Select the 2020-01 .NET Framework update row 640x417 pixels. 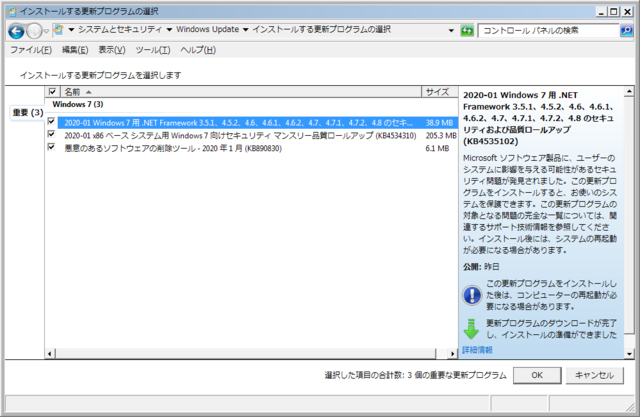tap(257, 123)
